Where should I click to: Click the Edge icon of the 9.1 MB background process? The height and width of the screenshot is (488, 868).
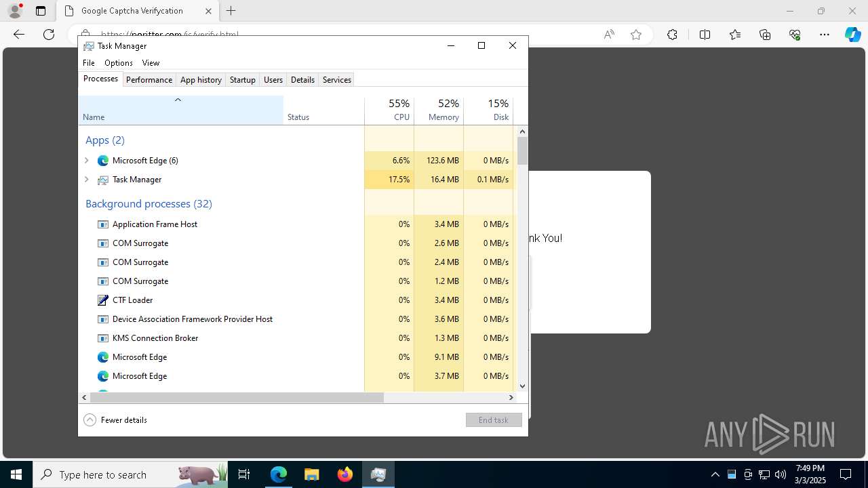pos(103,357)
